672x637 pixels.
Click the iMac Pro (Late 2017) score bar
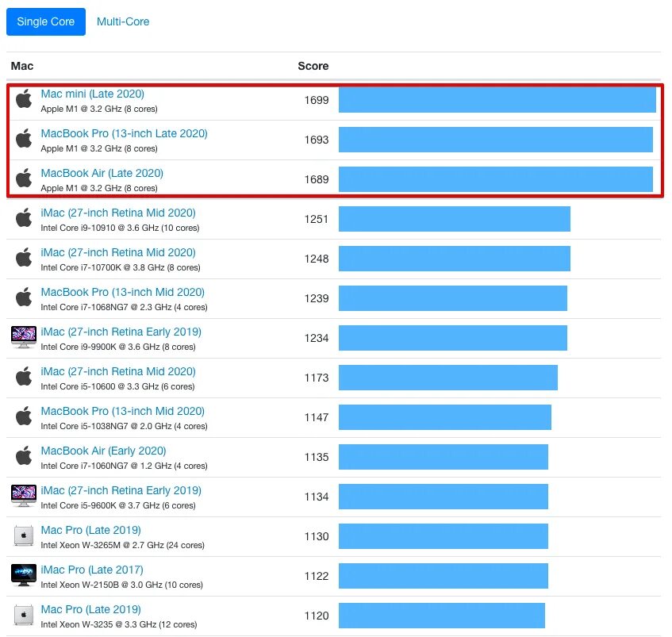tap(444, 576)
